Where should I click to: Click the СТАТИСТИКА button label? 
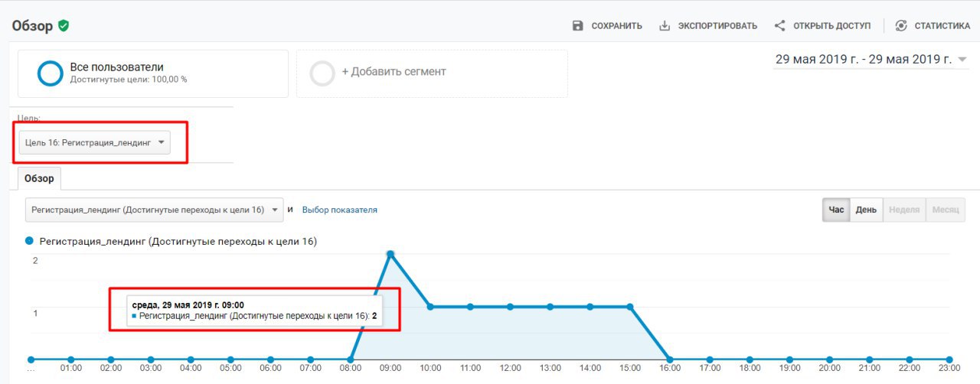click(942, 26)
